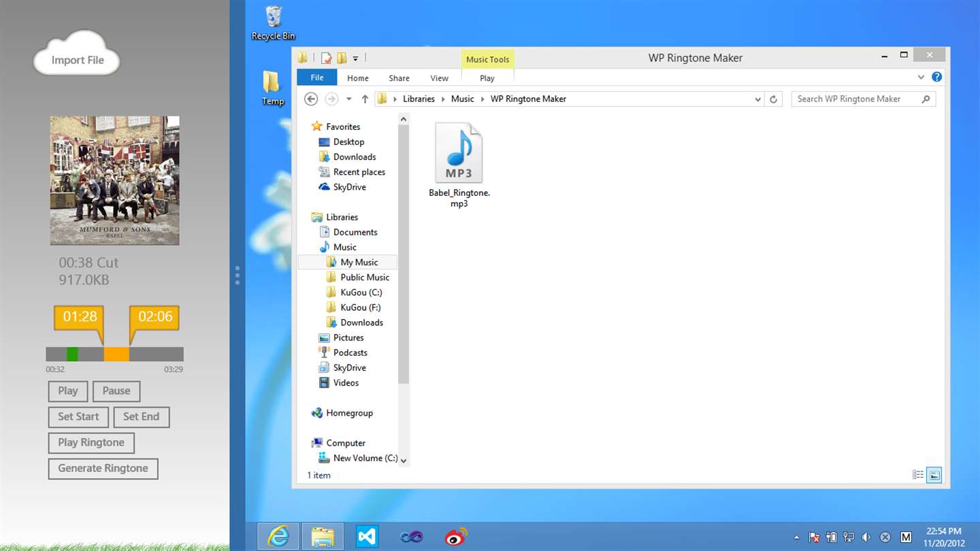Show hidden icons in the system tray
The image size is (980, 551).
[797, 537]
